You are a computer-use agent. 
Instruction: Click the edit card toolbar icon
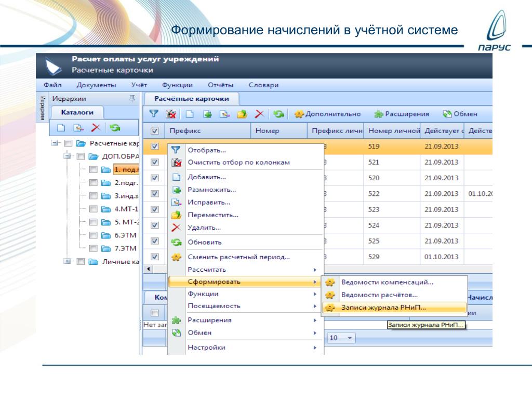(224, 114)
